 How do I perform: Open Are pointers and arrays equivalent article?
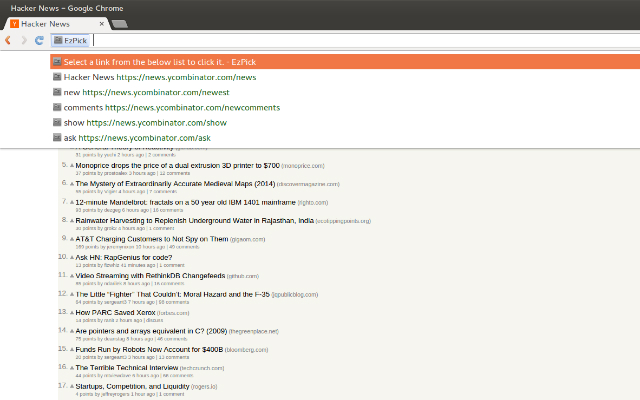(x=151, y=331)
